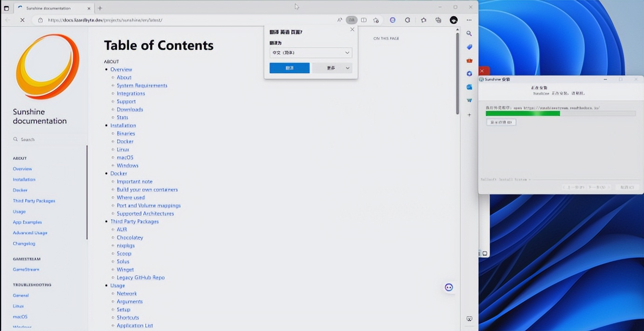The image size is (644, 331).
Task: Open General under Troubleshooting in navigation
Action: [21, 295]
